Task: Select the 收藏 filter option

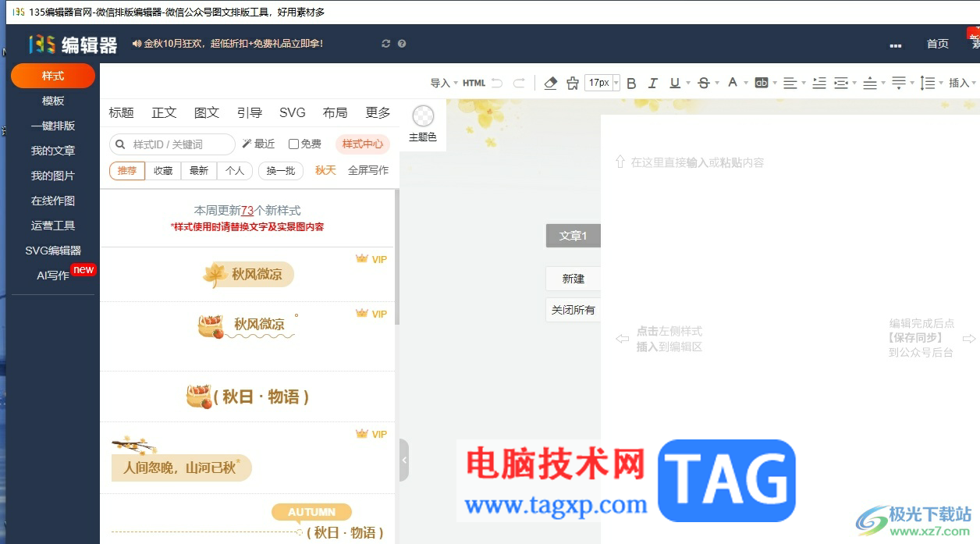Action: pos(163,171)
